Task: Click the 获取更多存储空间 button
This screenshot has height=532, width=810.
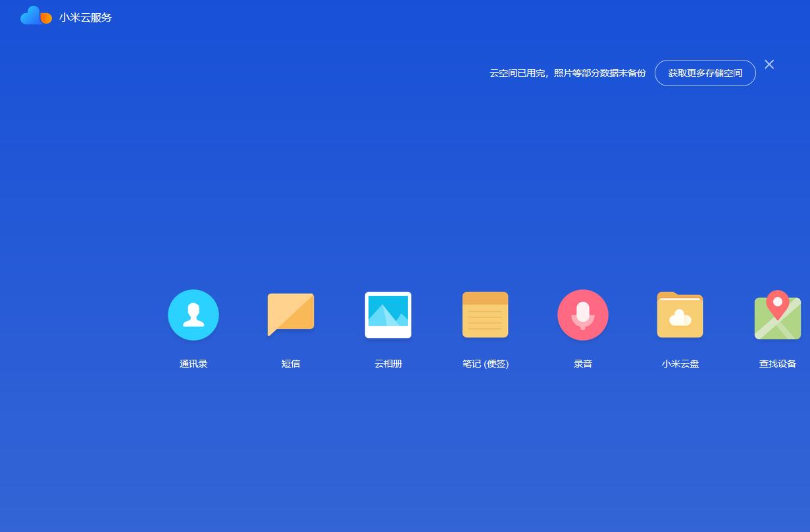Action: 705,73
